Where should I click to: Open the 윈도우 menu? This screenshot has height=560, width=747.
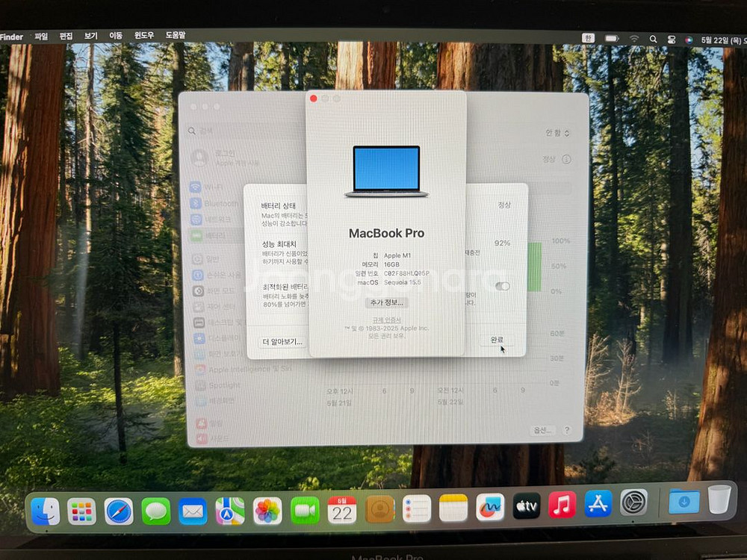coord(144,35)
